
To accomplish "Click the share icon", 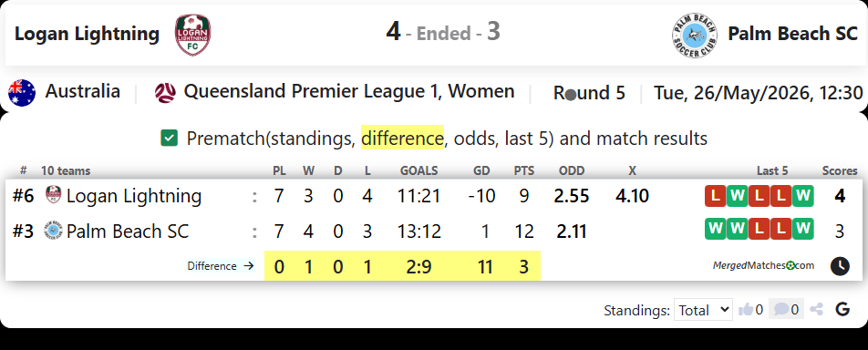I will 816,309.
